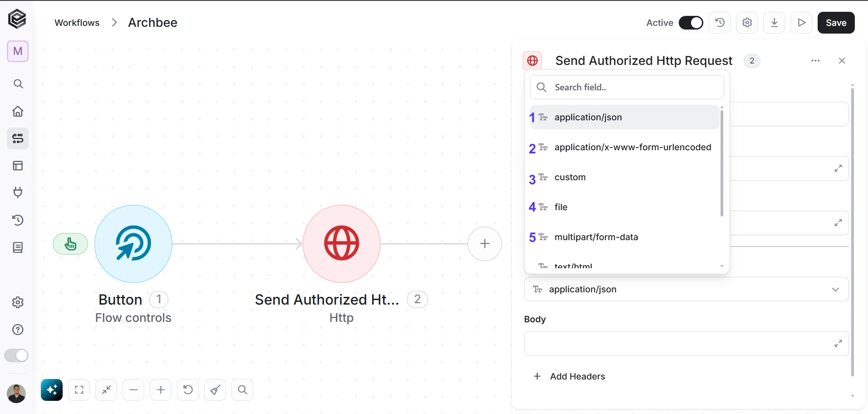Open workflow settings gear in top bar
This screenshot has height=414, width=868.
(747, 23)
